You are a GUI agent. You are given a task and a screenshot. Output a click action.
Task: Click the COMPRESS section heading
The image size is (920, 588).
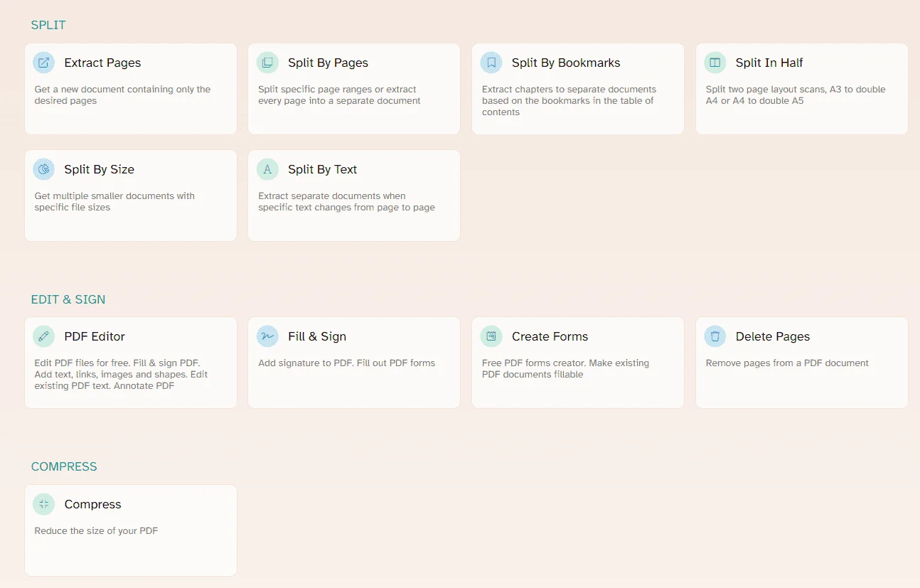64,466
